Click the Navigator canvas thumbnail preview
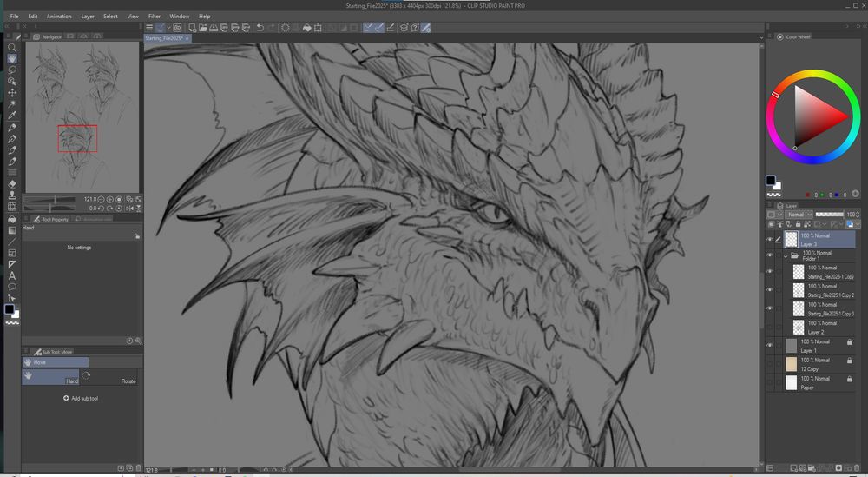868x477 pixels. [82, 117]
